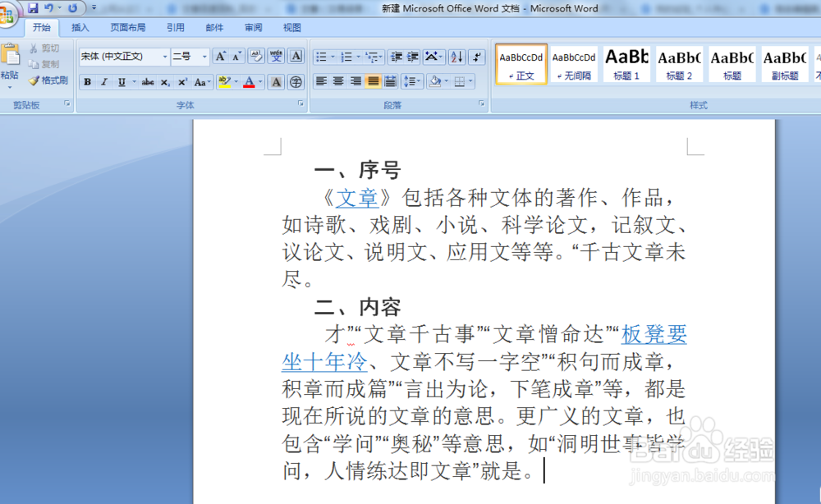Viewport: 821px width, 504px height.
Task: Open Customize Quick Access Toolbar dropdown
Action: [94, 8]
